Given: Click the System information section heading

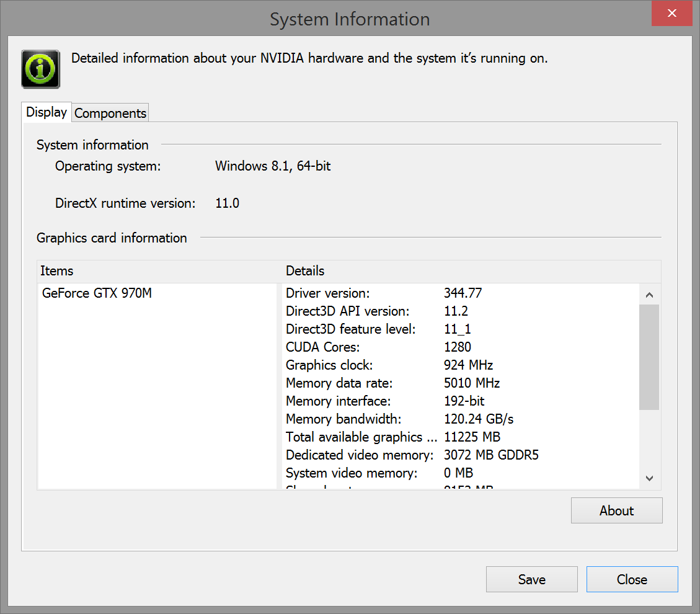Looking at the screenshot, I should (x=92, y=145).
